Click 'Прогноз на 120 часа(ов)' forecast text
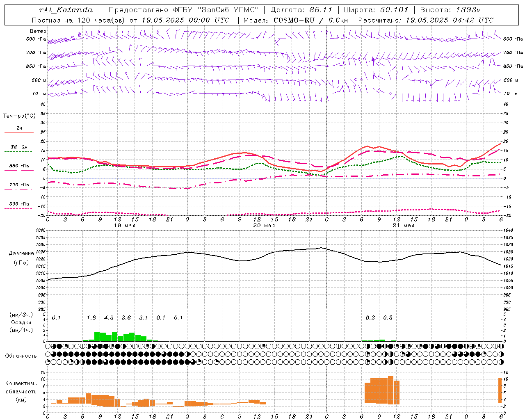 (79, 20)
